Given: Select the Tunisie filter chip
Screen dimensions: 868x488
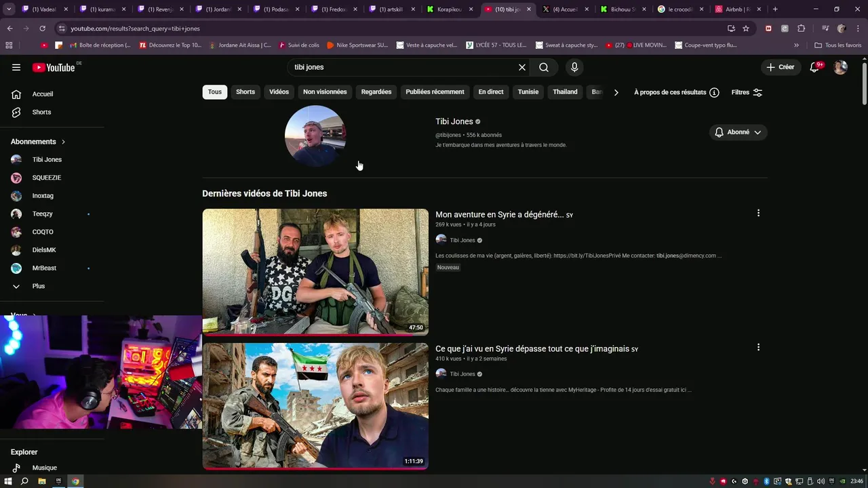Looking at the screenshot, I should click(528, 92).
